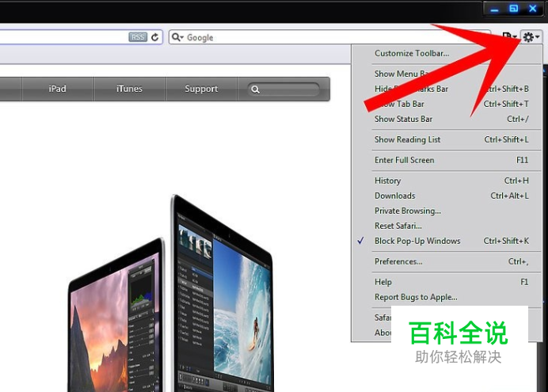Toggle Block Pop-Up Windows checkmark item
The image size is (548, 392).
point(447,241)
